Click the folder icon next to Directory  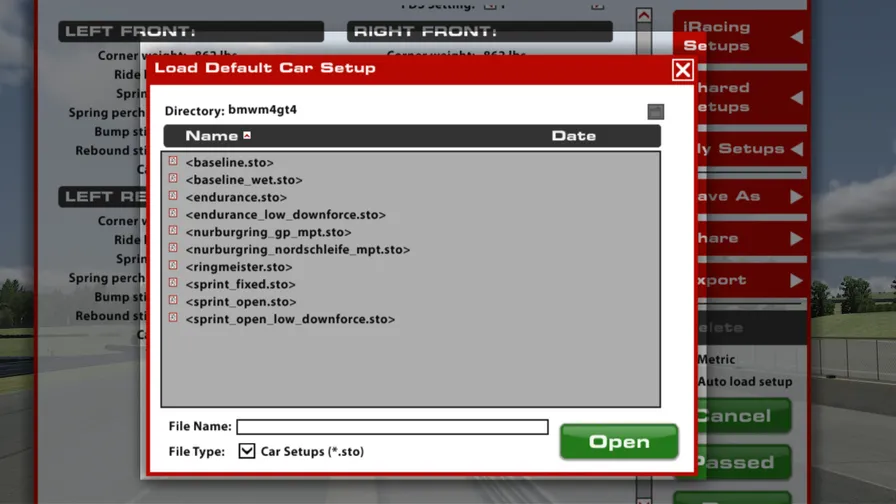pos(655,111)
